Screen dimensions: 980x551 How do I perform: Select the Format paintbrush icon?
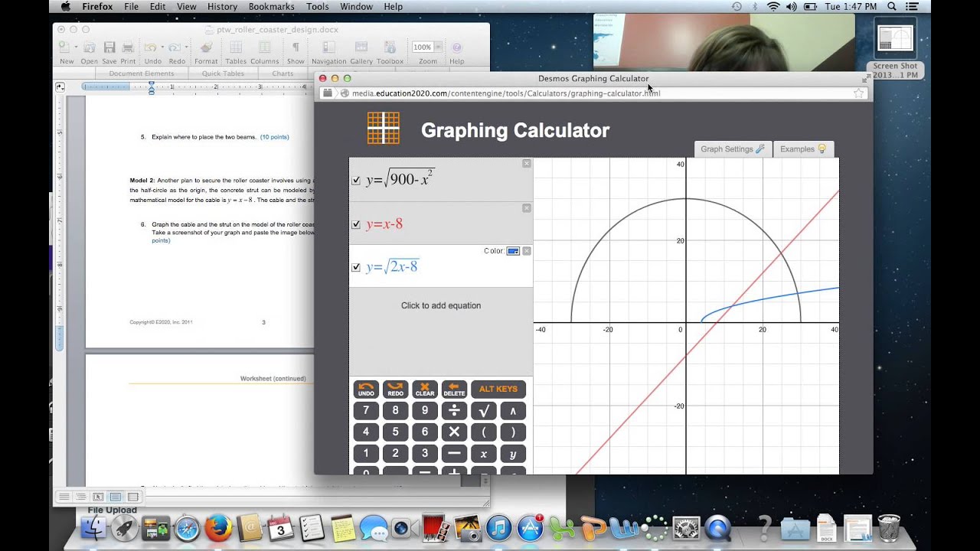point(205,48)
